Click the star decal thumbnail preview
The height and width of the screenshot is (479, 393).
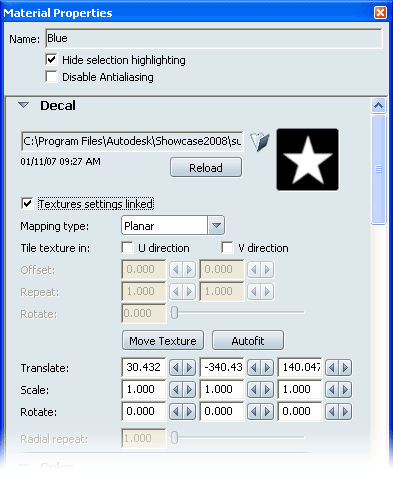click(307, 160)
